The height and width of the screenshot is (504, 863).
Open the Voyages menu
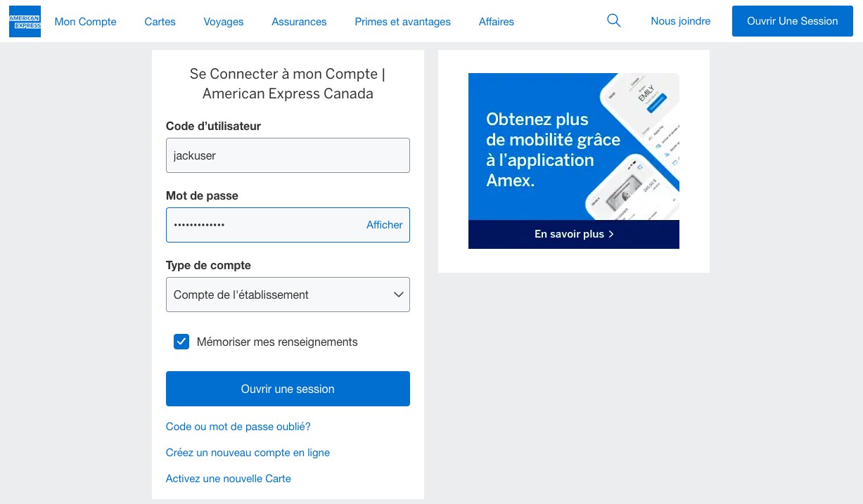coord(224,22)
